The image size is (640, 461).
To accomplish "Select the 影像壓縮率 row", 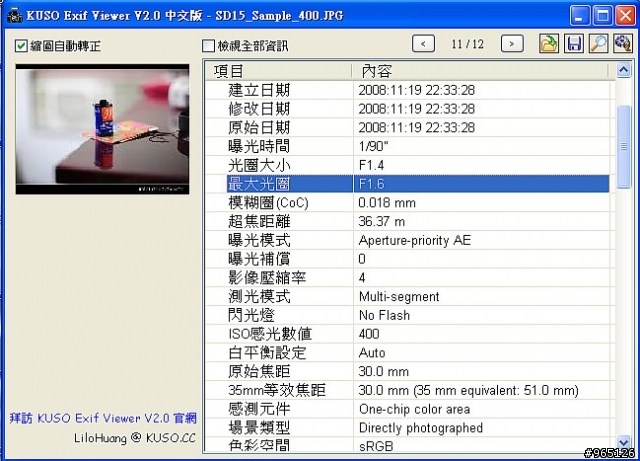I will point(408,278).
